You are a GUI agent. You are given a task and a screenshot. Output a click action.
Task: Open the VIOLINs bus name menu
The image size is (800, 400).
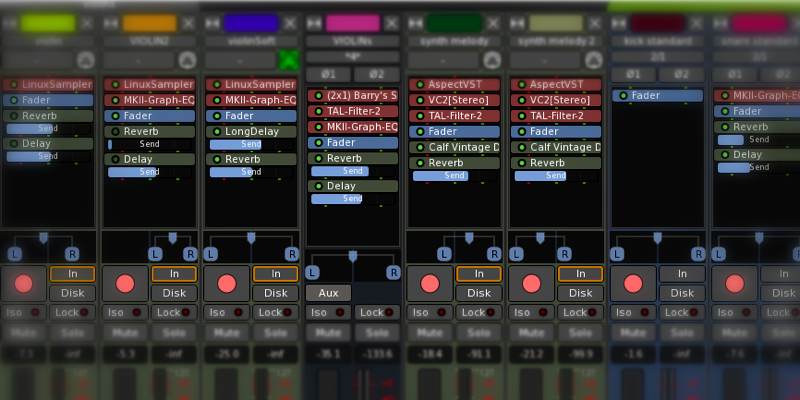pyautogui.click(x=353, y=41)
